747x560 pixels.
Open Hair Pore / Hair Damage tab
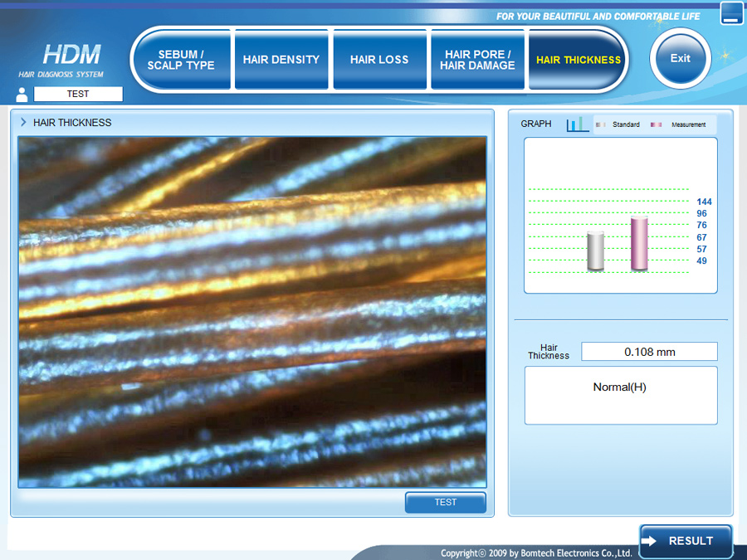pyautogui.click(x=477, y=60)
